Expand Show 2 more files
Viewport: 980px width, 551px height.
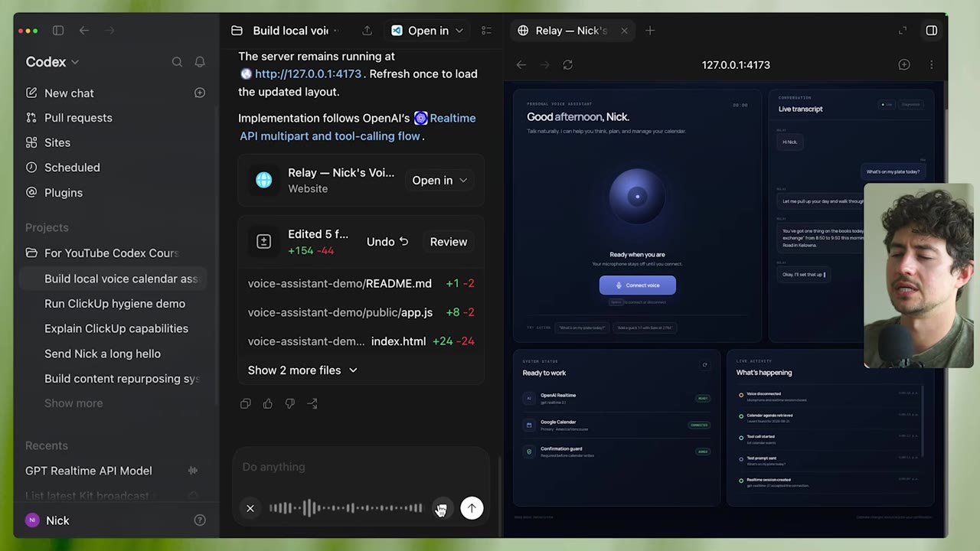click(x=302, y=370)
